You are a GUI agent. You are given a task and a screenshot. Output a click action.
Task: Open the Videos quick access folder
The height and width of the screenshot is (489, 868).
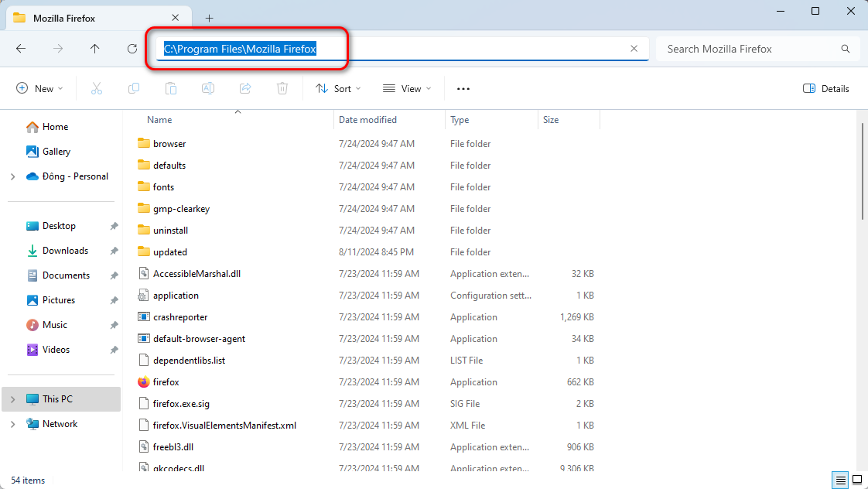point(48,350)
